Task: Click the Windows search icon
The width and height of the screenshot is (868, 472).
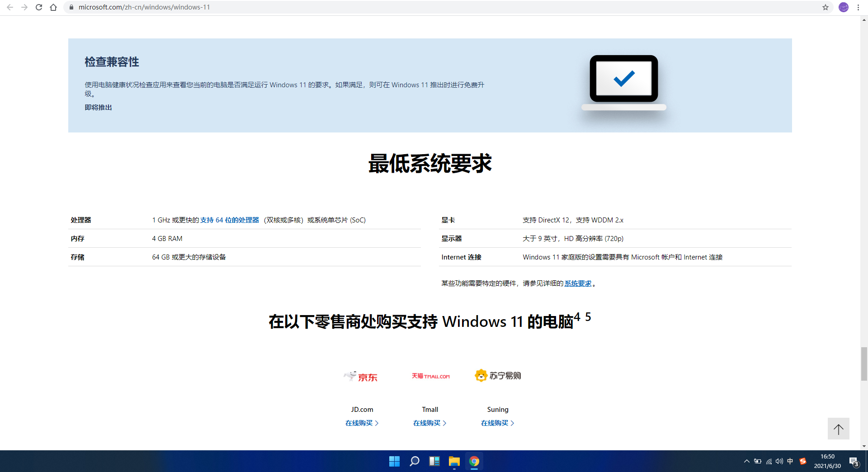Action: [x=414, y=461]
